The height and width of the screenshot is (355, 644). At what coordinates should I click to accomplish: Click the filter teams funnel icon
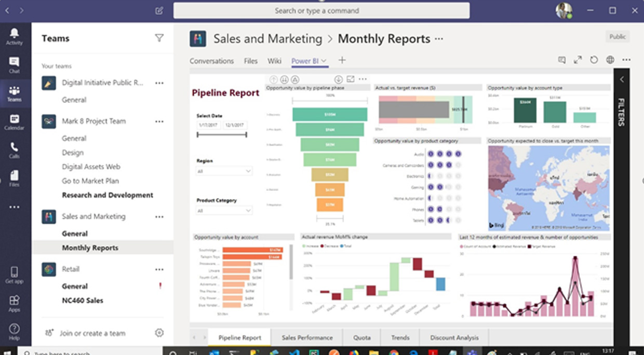click(x=159, y=38)
